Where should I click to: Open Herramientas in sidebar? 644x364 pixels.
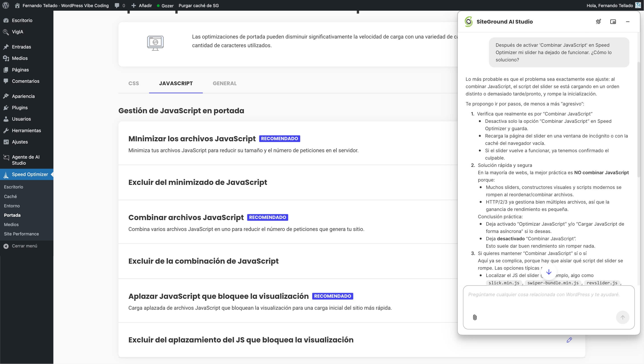pyautogui.click(x=26, y=130)
